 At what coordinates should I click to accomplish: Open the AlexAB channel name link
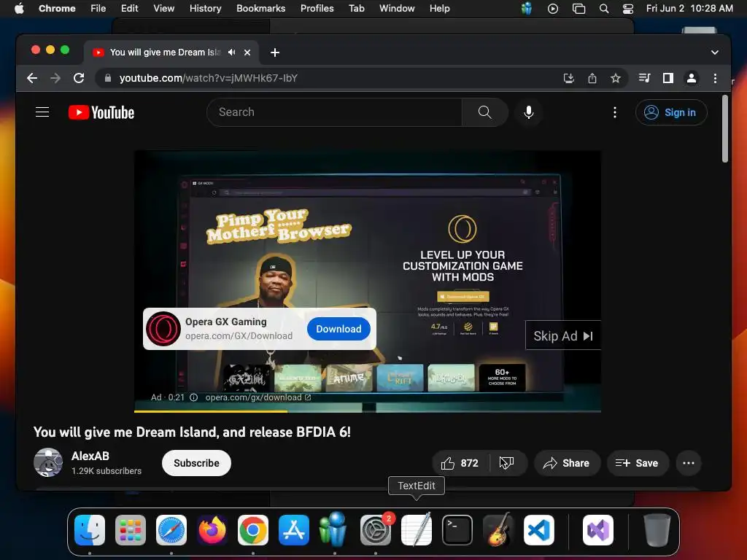[90, 456]
